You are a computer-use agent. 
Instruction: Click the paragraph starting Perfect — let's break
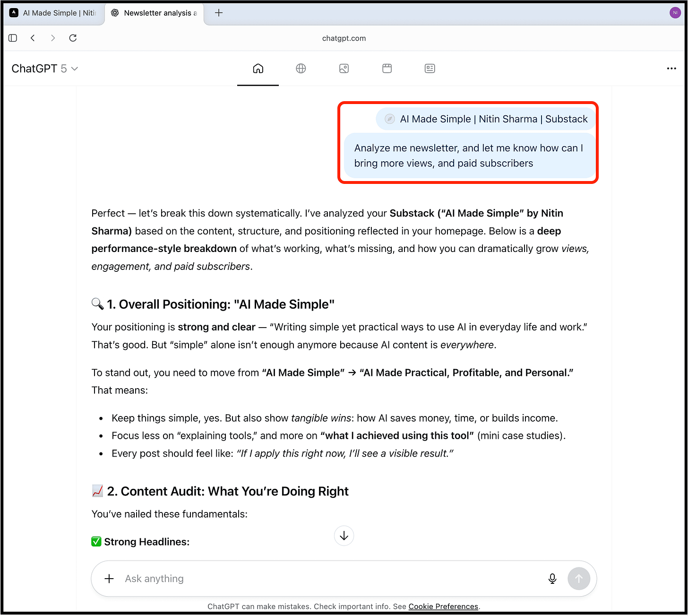tap(340, 240)
